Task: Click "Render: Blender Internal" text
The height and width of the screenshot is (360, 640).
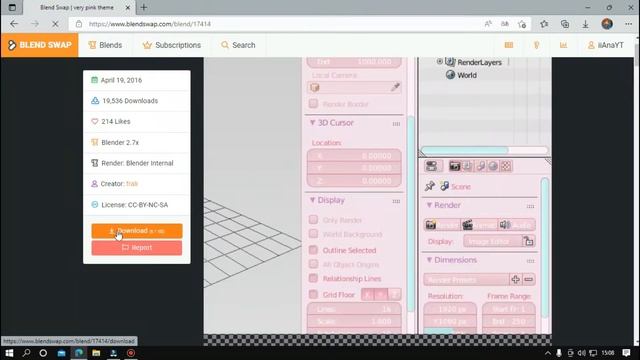Action: [x=137, y=163]
